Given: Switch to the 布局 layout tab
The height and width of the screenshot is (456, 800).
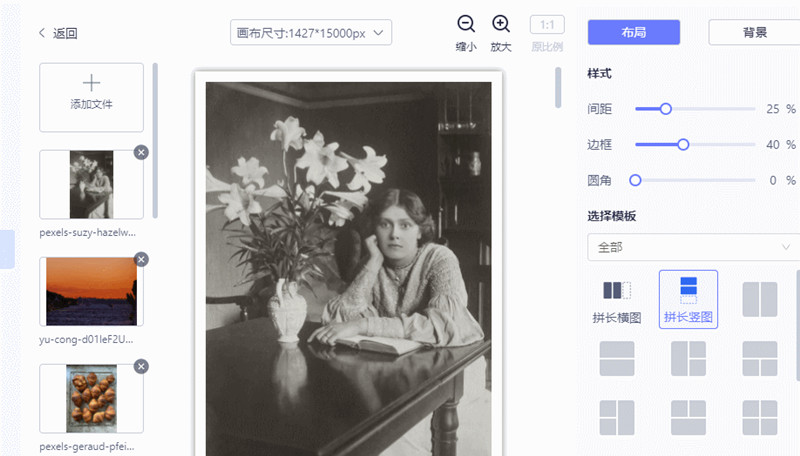Looking at the screenshot, I should click(633, 32).
